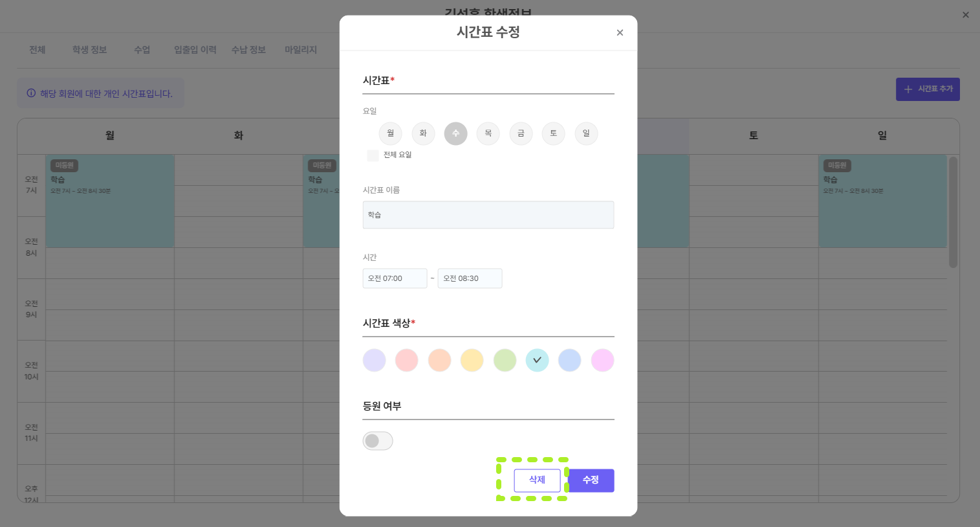
Task: Toggle the 등원 여부 switch
Action: (x=378, y=441)
